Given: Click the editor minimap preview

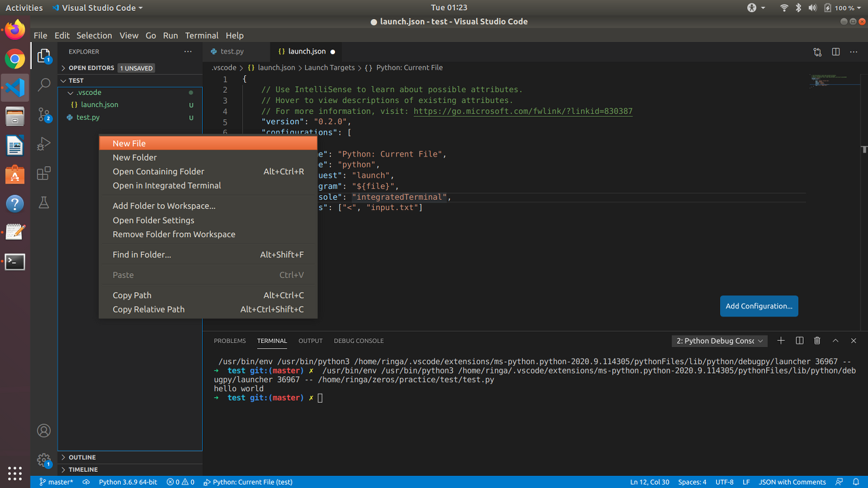Looking at the screenshot, I should point(835,81).
